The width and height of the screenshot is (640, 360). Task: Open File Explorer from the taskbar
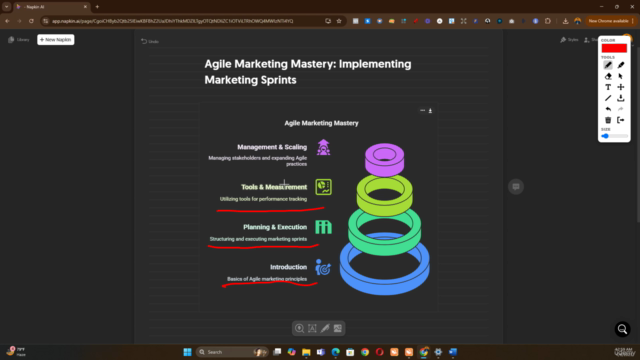306,352
